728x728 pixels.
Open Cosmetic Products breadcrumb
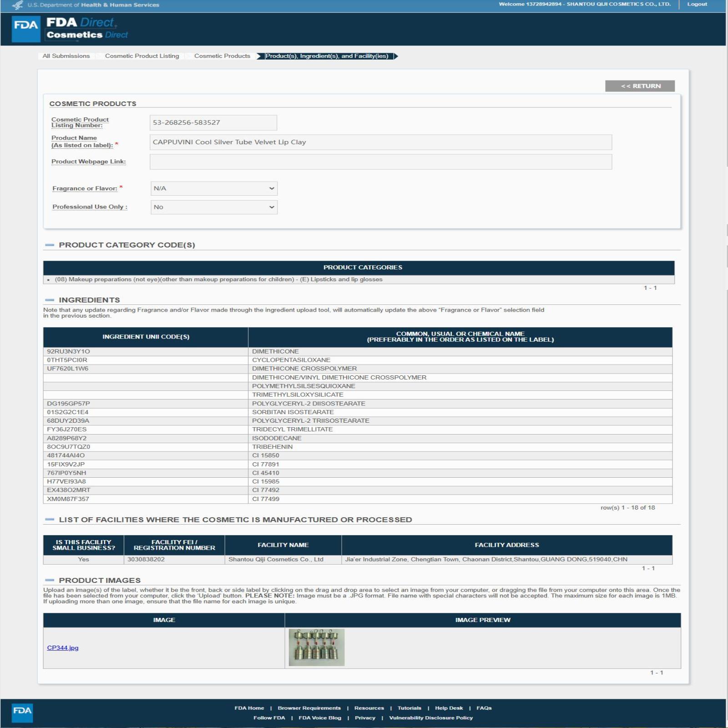click(x=222, y=56)
